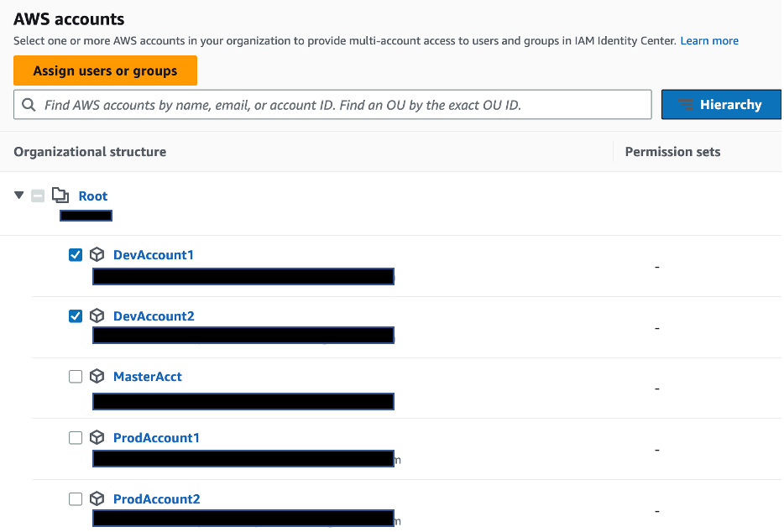Click the Root folder icon

[60, 195]
